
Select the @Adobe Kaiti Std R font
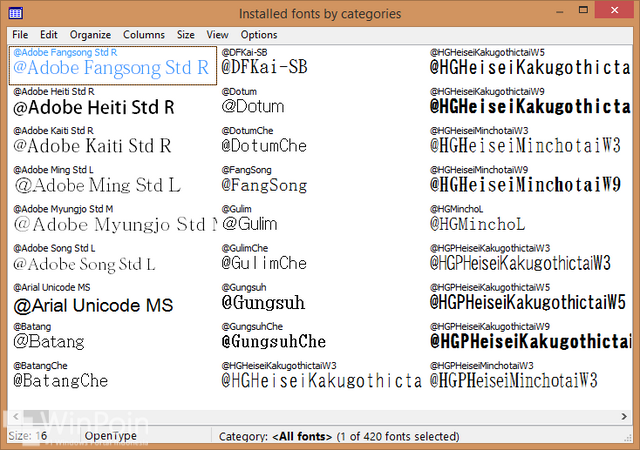[x=113, y=144]
